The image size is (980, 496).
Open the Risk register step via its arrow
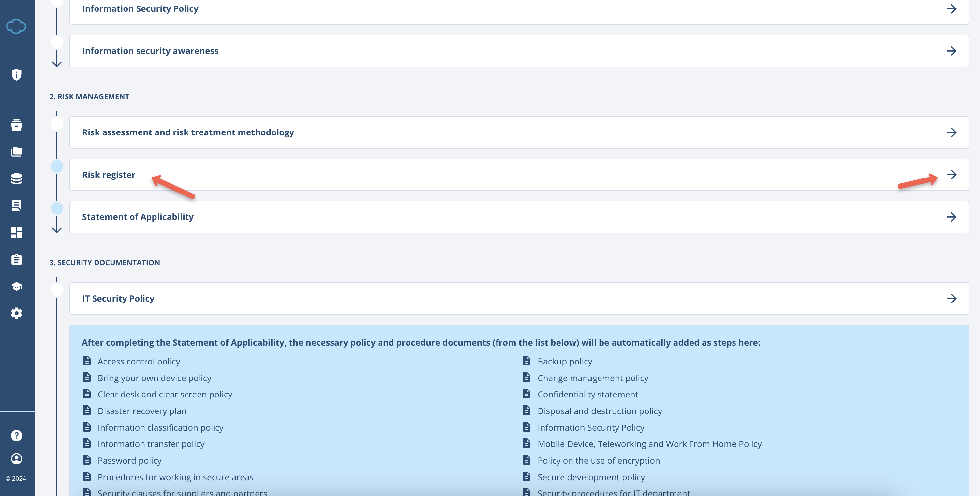pyautogui.click(x=952, y=175)
